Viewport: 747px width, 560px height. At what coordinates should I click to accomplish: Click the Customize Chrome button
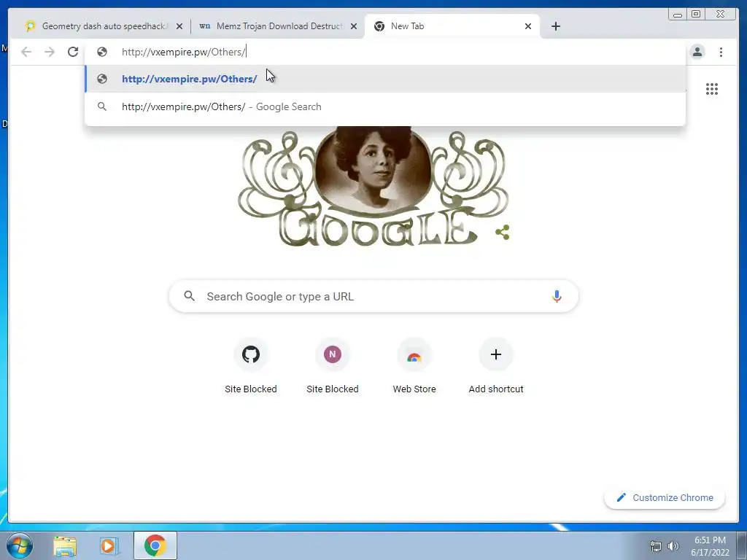[x=665, y=497]
